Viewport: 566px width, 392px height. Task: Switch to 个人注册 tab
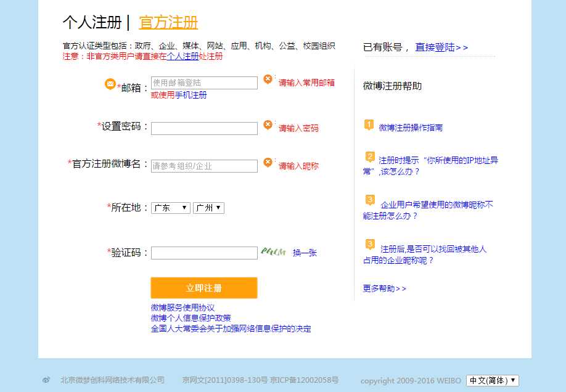pos(92,22)
